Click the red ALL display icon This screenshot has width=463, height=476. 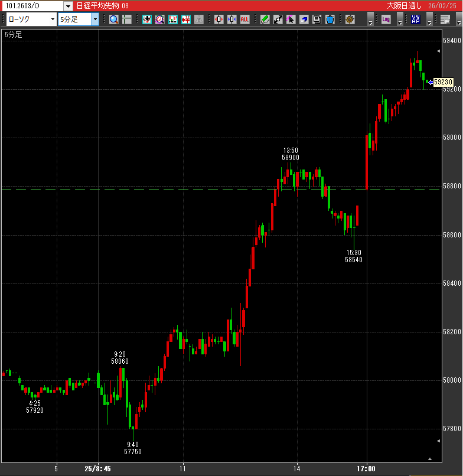point(244,19)
